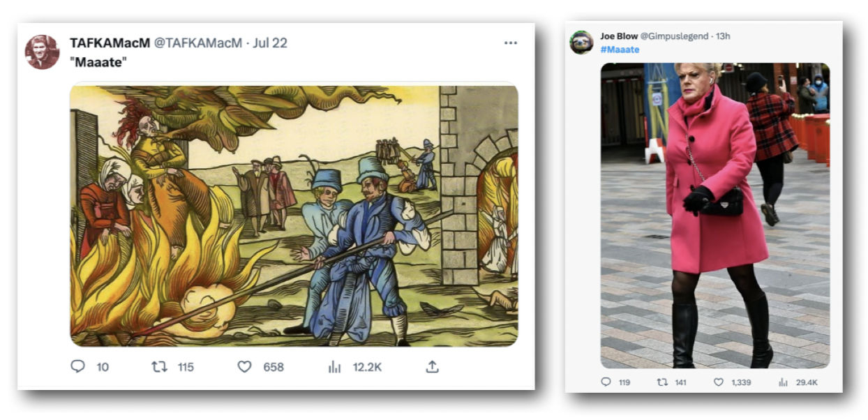The image size is (868, 420).
Task: Open Joe Blow's sloth profile avatar
Action: 581,42
